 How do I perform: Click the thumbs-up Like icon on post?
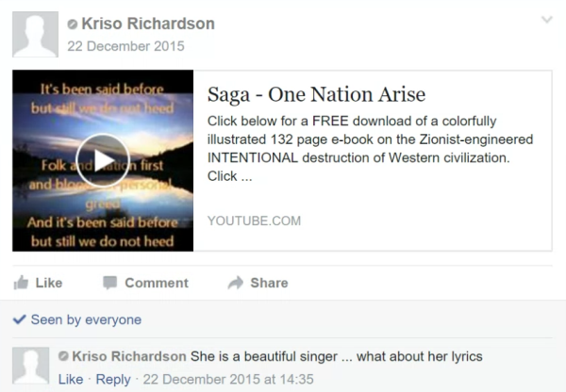(21, 283)
